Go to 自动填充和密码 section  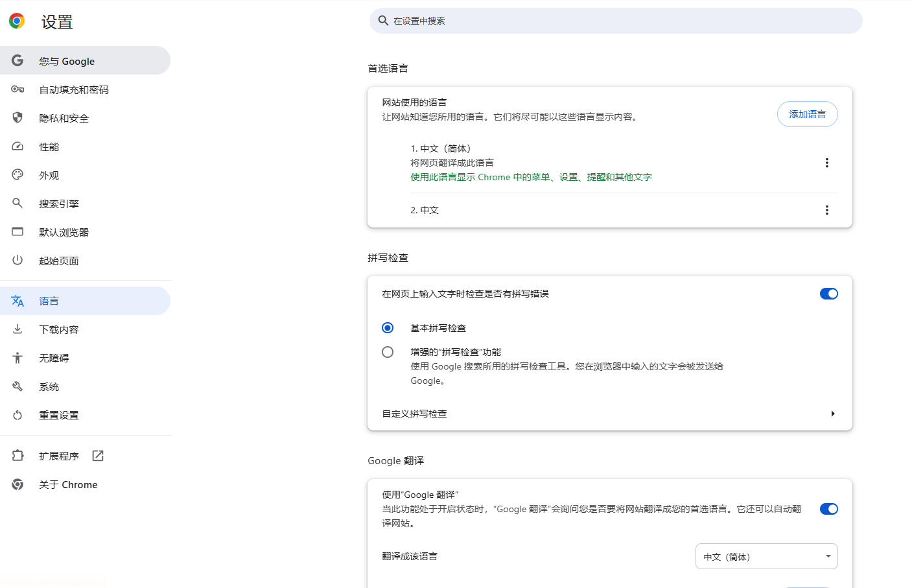point(85,89)
